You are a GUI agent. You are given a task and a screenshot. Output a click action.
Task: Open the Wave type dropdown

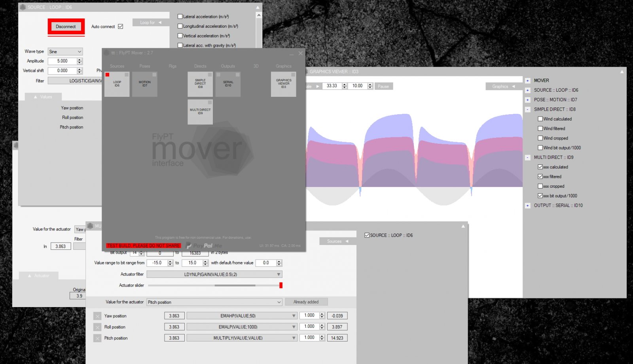[65, 52]
